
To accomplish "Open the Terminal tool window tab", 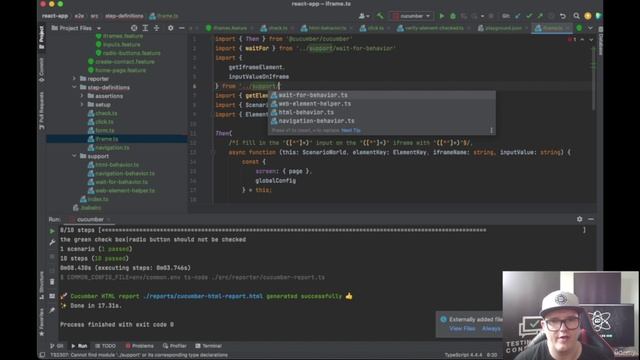I will tap(208, 346).
